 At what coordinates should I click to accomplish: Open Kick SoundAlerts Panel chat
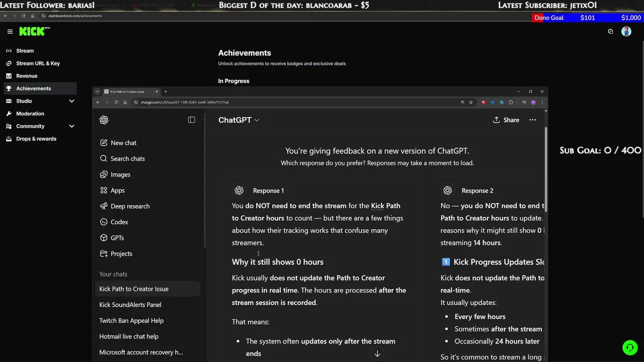[148, 305]
